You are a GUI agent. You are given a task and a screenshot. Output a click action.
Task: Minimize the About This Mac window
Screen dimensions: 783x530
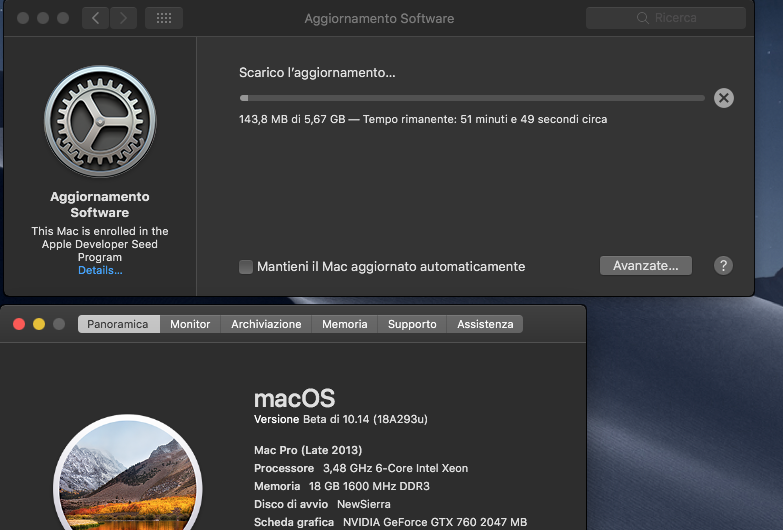point(39,324)
